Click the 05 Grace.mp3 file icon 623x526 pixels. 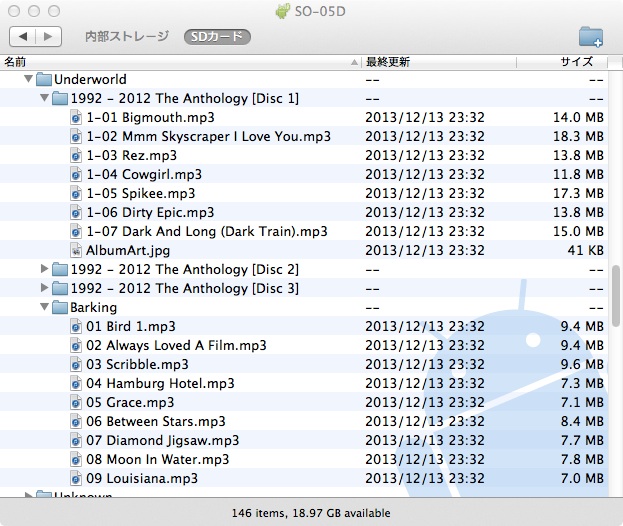[76, 403]
